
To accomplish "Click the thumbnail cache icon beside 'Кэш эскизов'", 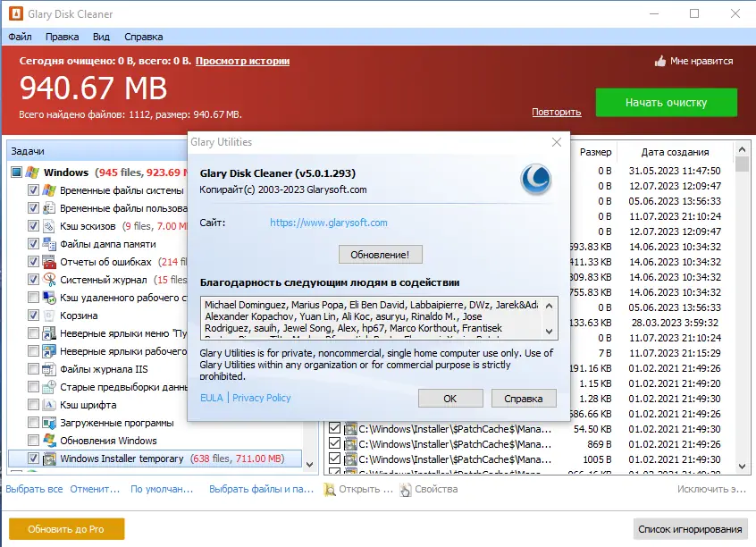I will click(x=49, y=226).
